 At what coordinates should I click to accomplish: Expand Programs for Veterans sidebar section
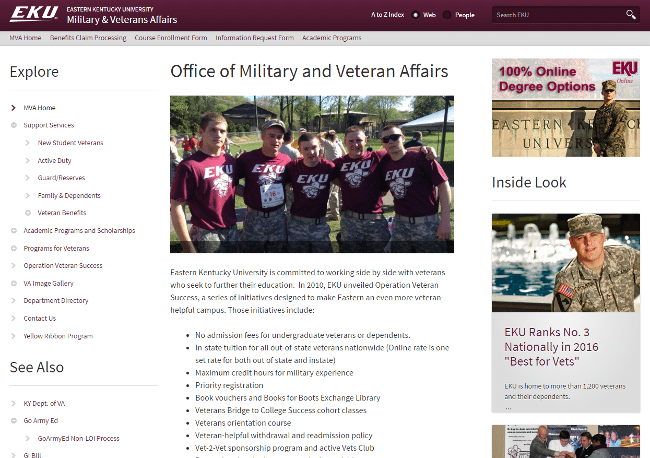[x=14, y=248]
